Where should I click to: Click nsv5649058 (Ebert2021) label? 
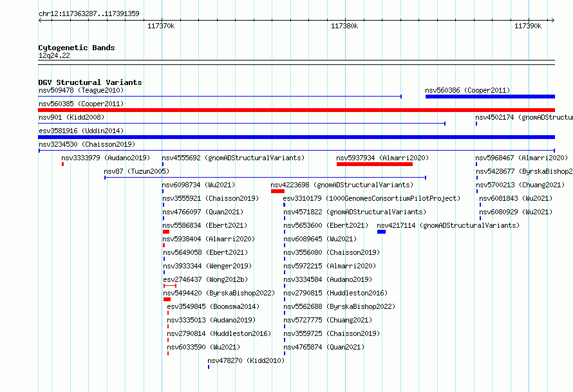[x=205, y=252]
